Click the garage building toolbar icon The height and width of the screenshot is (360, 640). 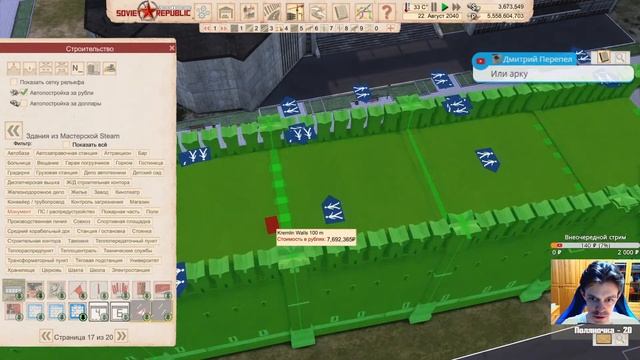pos(225,12)
